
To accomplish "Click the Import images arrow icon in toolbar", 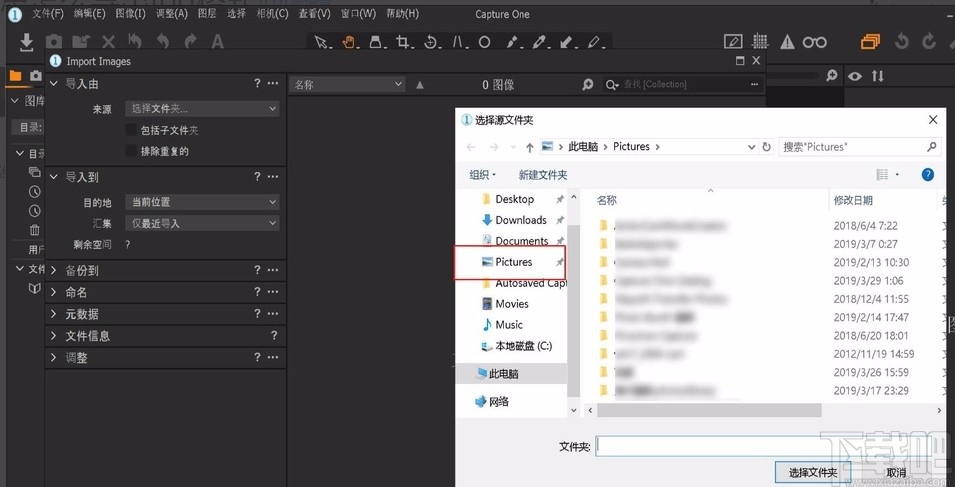I will pos(26,41).
